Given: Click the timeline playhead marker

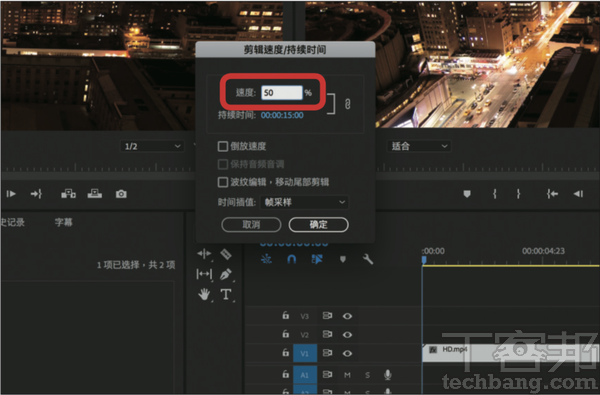Looking at the screenshot, I should 424,260.
